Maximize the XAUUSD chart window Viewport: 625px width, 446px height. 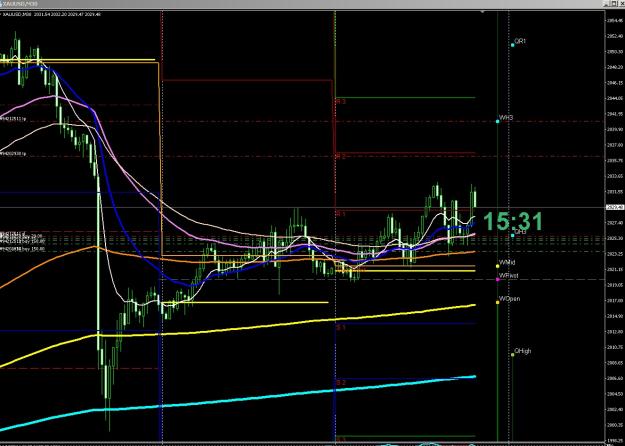coord(614,4)
